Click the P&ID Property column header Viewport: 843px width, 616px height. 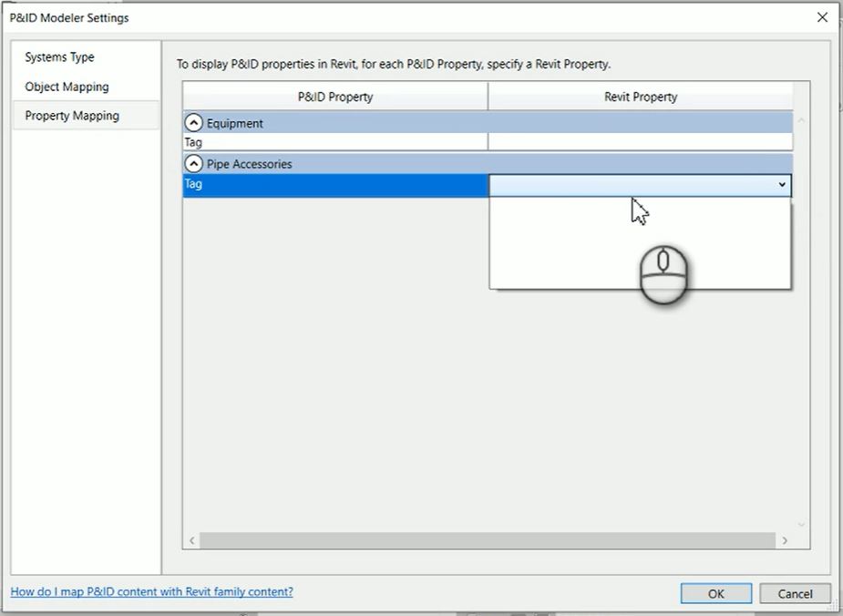point(335,97)
